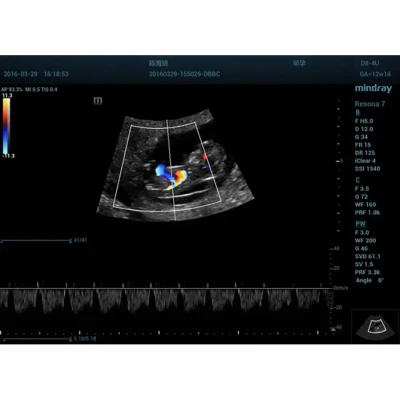The height and width of the screenshot is (400, 400).
Task: Click the Resona 7 model label
Action: click(370, 104)
